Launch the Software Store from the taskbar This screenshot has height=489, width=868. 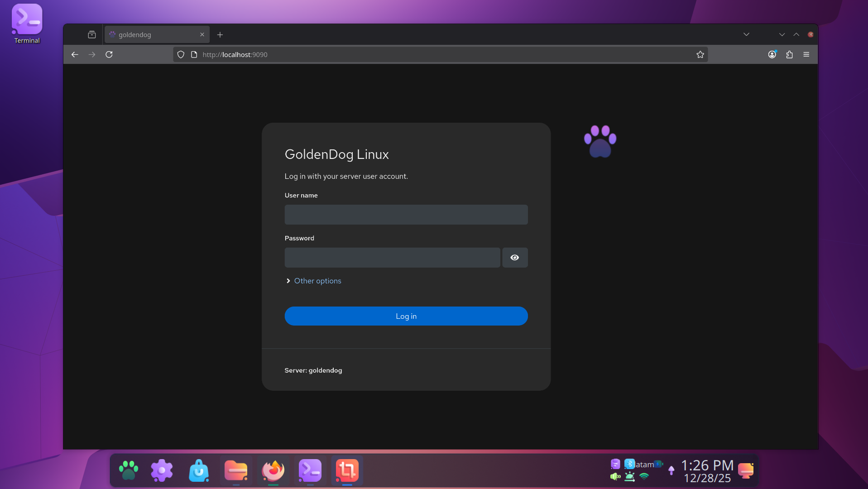[x=199, y=471]
